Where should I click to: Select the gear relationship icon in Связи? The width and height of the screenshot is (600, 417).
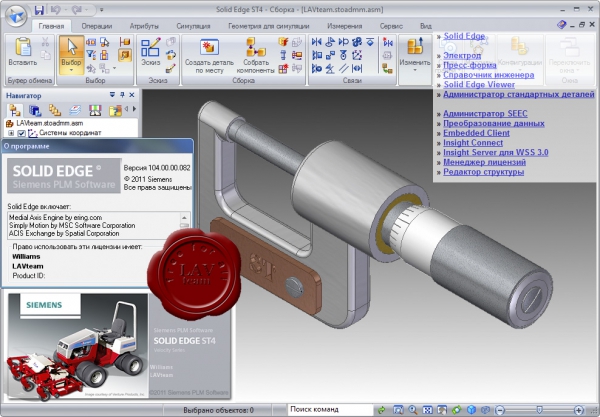[x=357, y=42]
